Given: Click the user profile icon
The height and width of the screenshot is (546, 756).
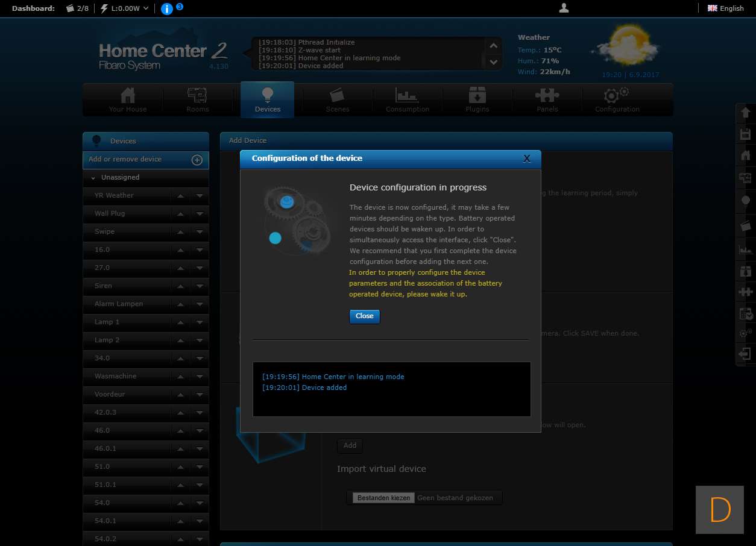Looking at the screenshot, I should tap(564, 8).
